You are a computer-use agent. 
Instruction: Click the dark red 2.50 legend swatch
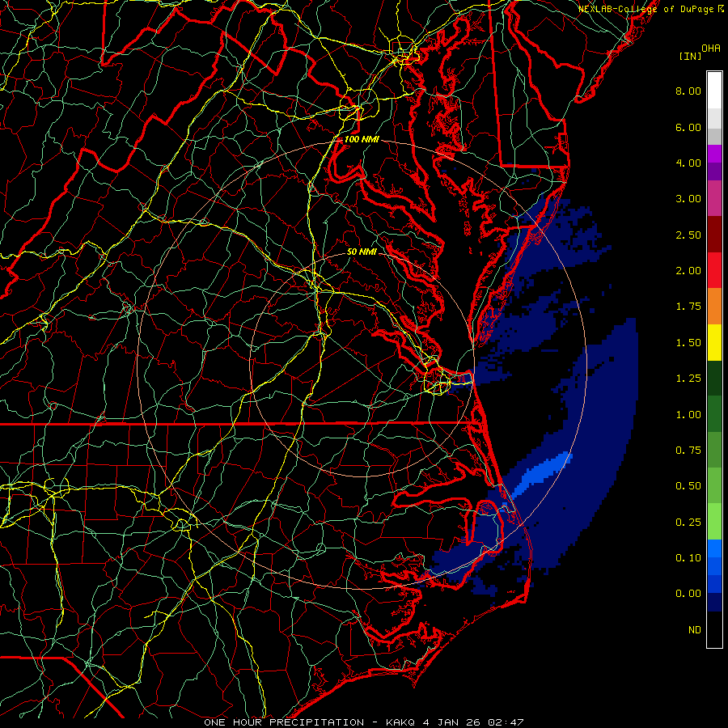714,235
